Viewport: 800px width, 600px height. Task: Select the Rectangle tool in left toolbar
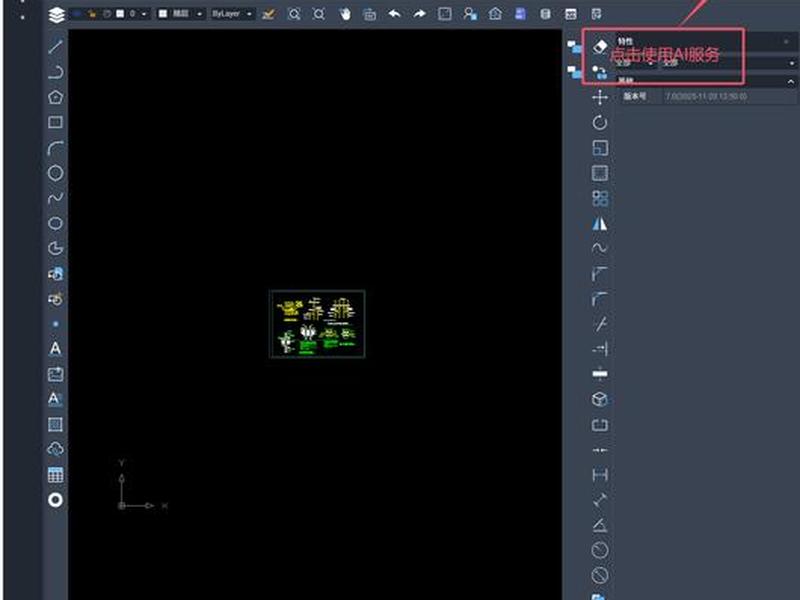coord(56,122)
